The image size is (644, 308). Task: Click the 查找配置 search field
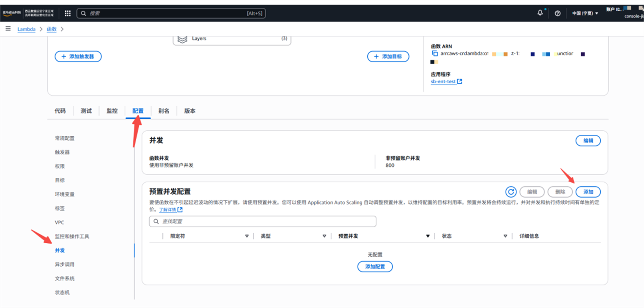[262, 221]
